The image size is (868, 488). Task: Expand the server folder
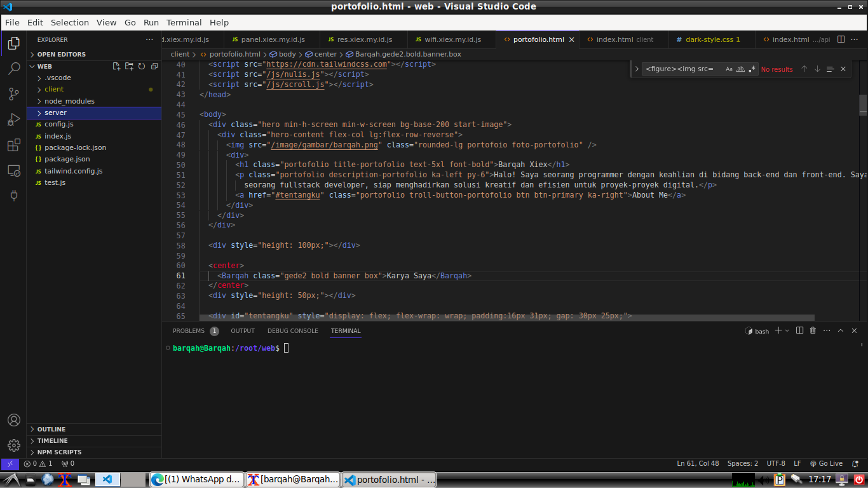pyautogui.click(x=55, y=112)
